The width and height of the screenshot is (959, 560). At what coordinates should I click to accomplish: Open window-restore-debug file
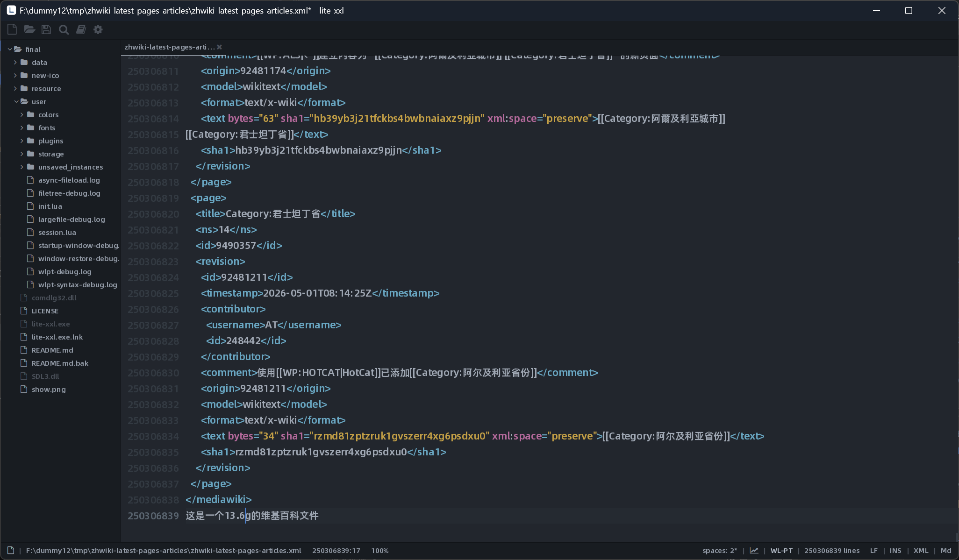[x=79, y=258]
